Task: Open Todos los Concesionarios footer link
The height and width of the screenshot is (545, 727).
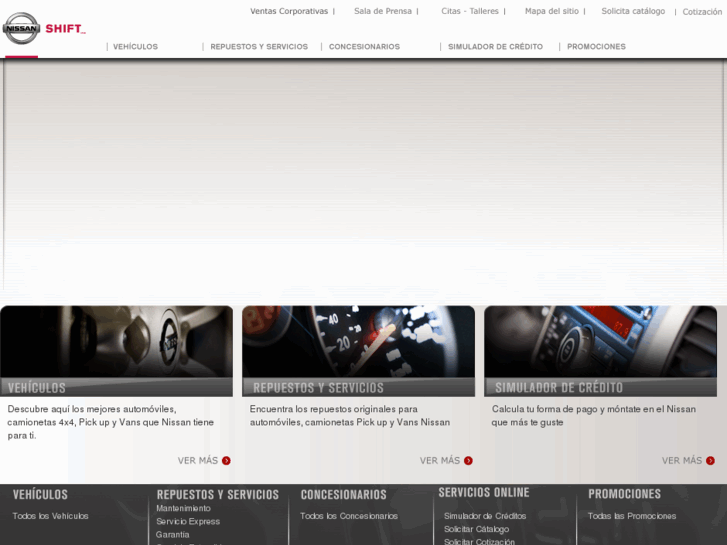Action: pos(349,516)
